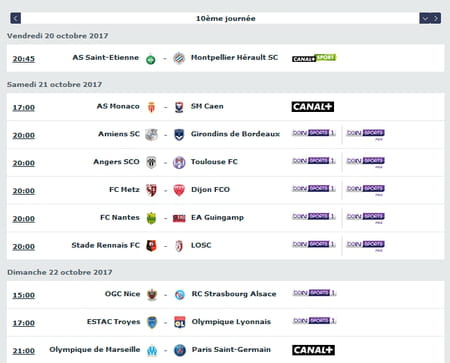The image size is (450, 363).
Task: Select the SM Caen team name
Action: point(207,106)
